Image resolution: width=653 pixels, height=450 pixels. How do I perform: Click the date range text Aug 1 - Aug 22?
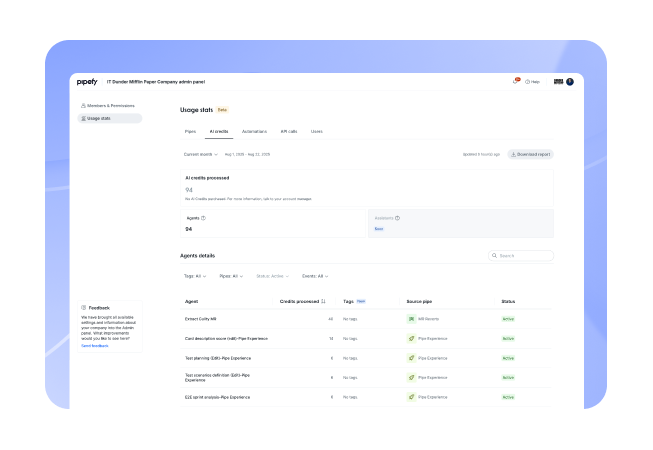[x=247, y=154]
